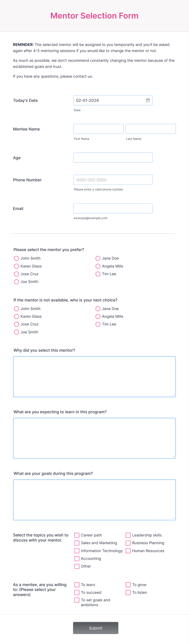This screenshot has height=644, width=189.
Task: Click the mentor selection reason text area
Action: pyautogui.click(x=94, y=376)
